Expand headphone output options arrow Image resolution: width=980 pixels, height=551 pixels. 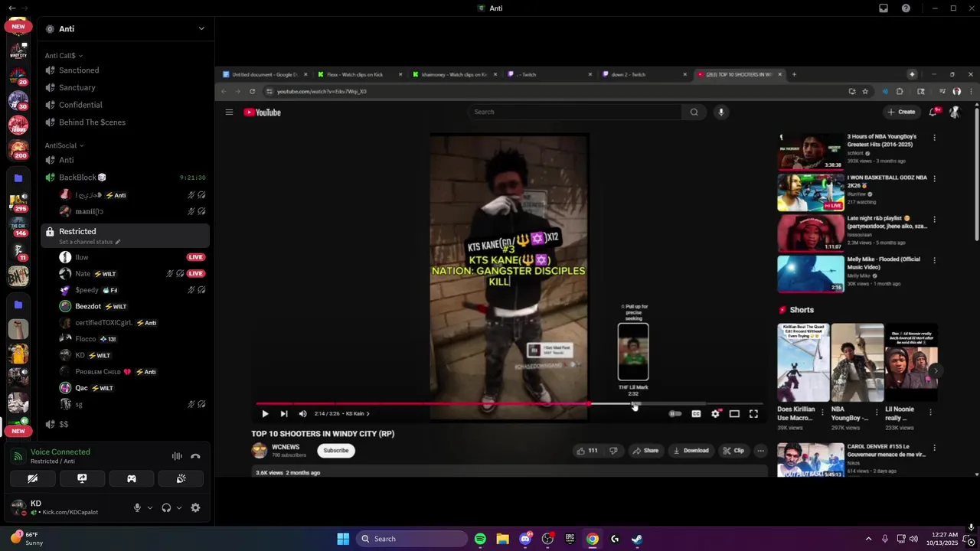coord(179,507)
